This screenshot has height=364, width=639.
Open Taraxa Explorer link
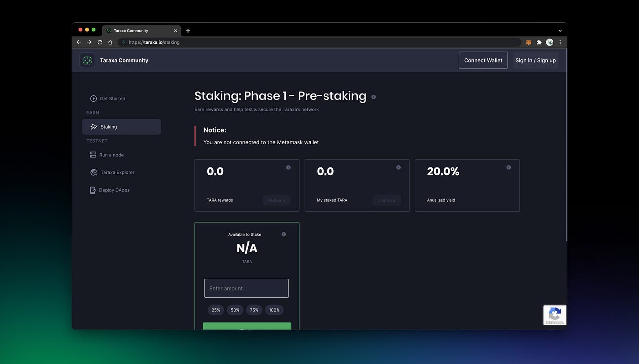coord(112,172)
